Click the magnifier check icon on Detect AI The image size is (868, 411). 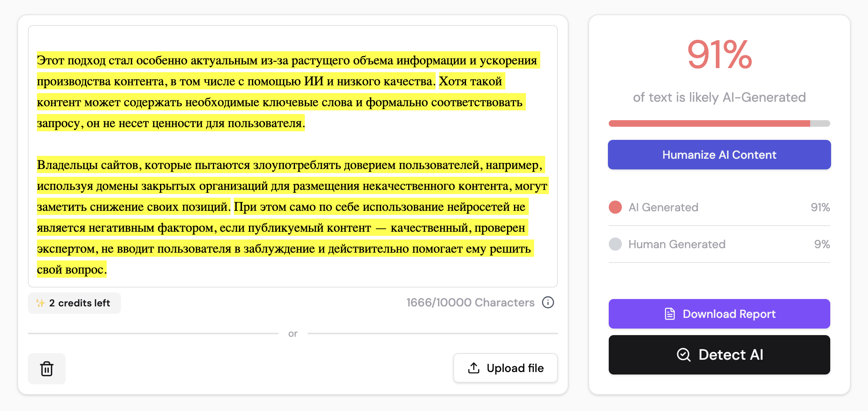click(x=683, y=354)
